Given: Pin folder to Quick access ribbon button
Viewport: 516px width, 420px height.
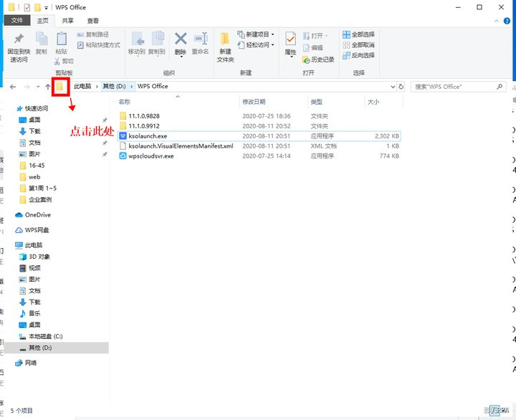Looking at the screenshot, I should click(x=19, y=48).
